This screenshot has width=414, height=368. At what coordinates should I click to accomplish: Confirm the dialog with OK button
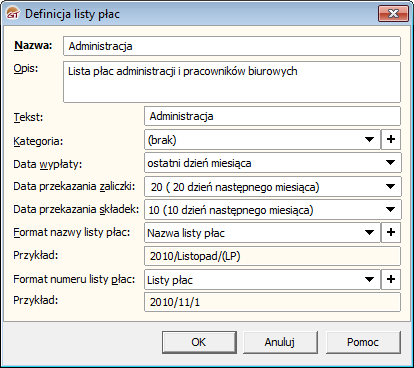pyautogui.click(x=199, y=342)
